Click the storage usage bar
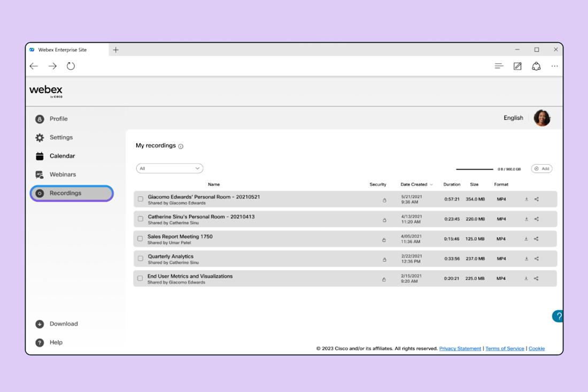Screen dimensions: 588x392 [474, 169]
